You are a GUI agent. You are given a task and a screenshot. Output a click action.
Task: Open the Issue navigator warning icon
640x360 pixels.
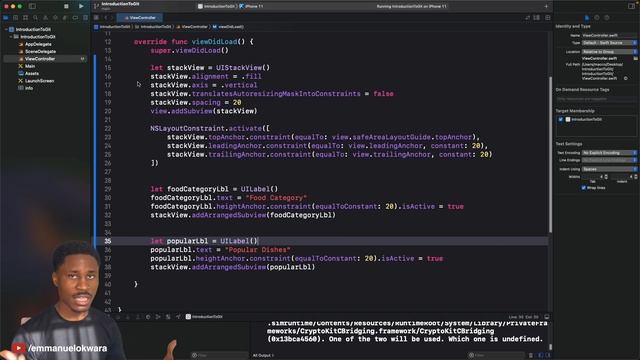click(x=45, y=18)
